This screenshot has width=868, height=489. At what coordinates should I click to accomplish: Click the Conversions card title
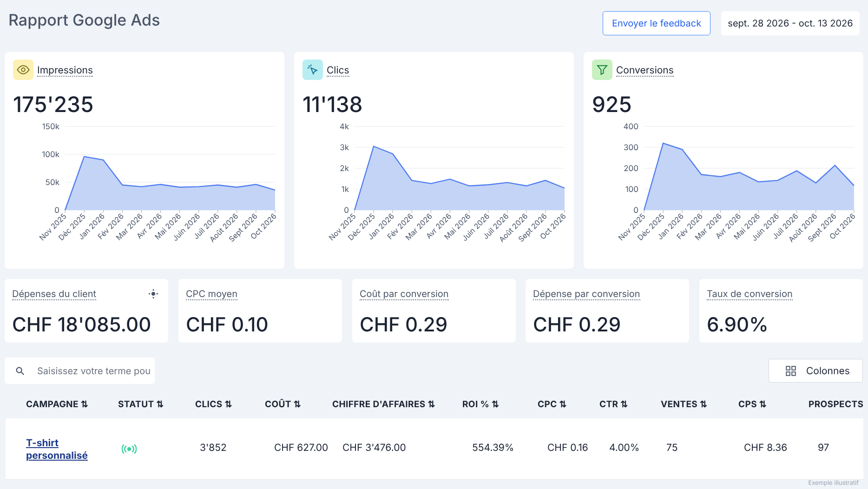(x=644, y=70)
